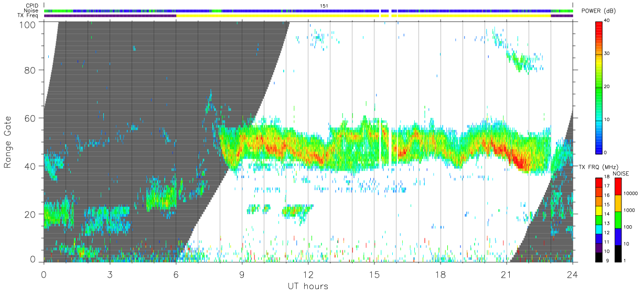The image size is (644, 297).
Task: Click the 20 tick on Range Gate axis
Action: pyautogui.click(x=30, y=214)
